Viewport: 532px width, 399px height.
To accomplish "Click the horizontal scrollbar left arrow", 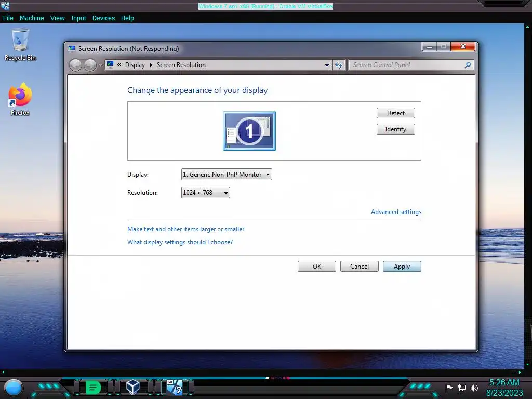I will (3, 372).
